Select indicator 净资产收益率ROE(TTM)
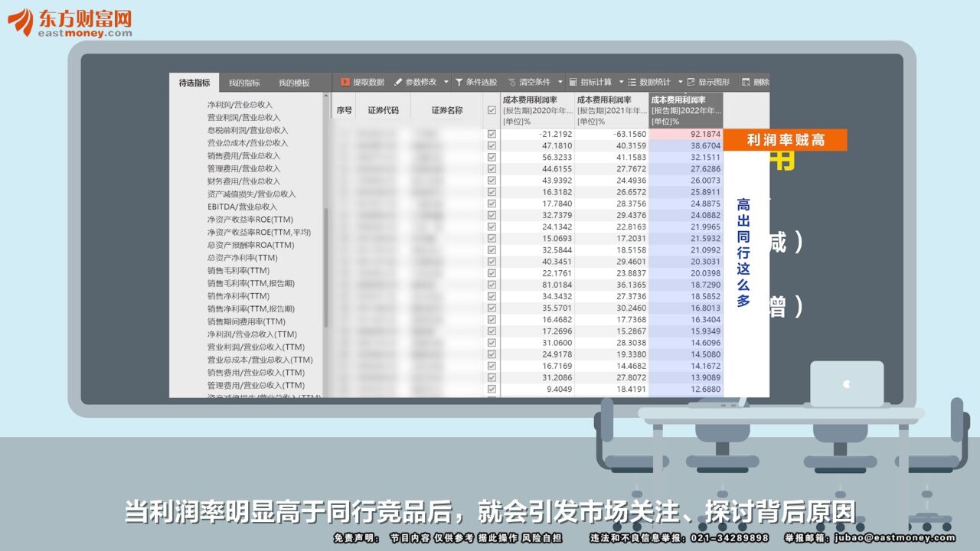 click(x=250, y=220)
